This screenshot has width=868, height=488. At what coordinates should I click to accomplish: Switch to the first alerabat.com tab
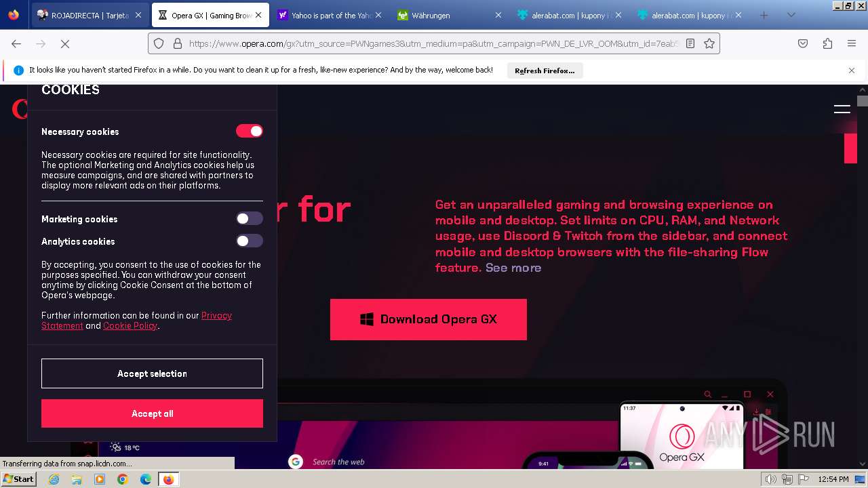(x=570, y=15)
